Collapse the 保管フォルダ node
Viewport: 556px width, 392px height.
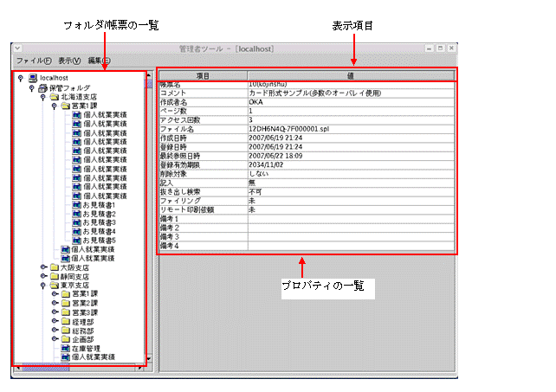click(x=31, y=87)
